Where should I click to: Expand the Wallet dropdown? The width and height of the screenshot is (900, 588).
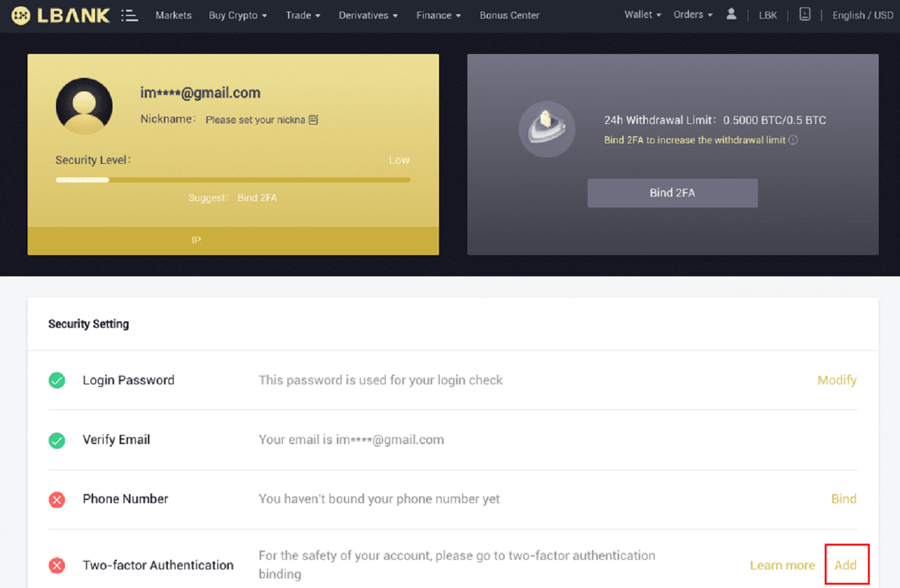643,14
